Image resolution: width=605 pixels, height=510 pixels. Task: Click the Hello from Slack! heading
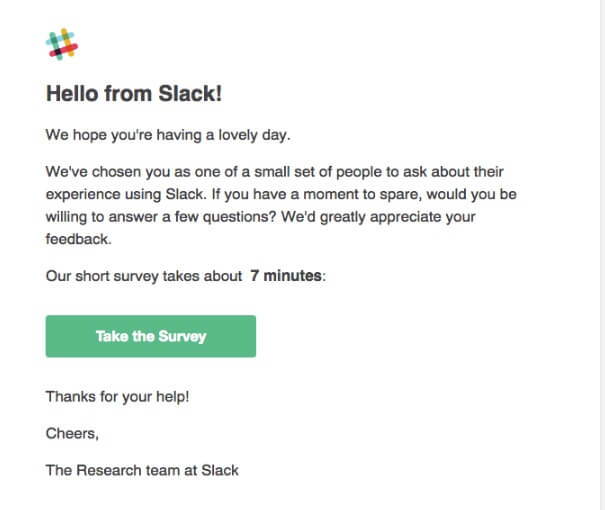tap(134, 94)
